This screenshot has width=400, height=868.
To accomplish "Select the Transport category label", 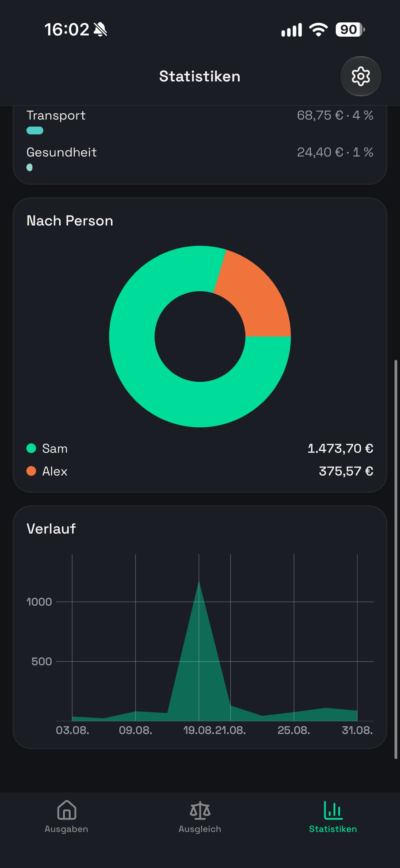I will [56, 115].
